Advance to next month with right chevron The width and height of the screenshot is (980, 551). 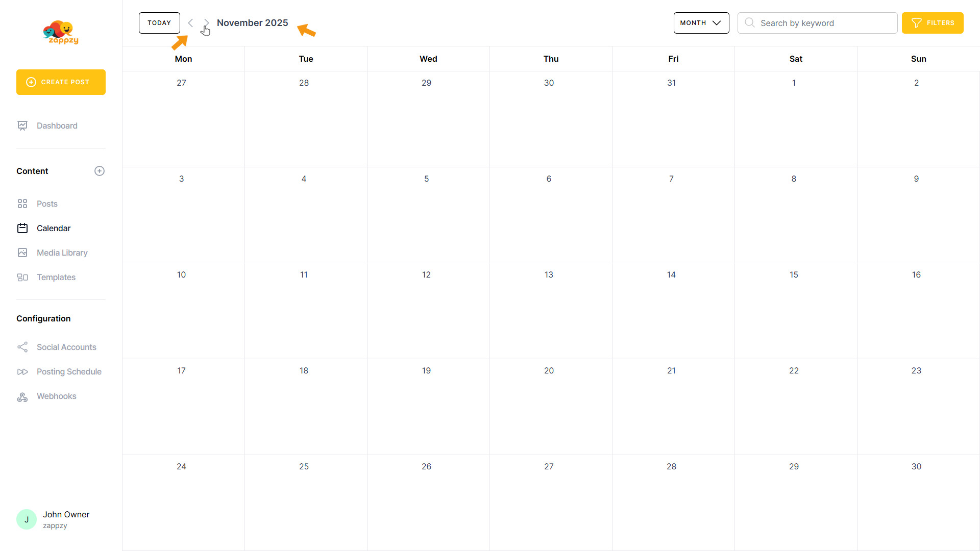(x=206, y=23)
